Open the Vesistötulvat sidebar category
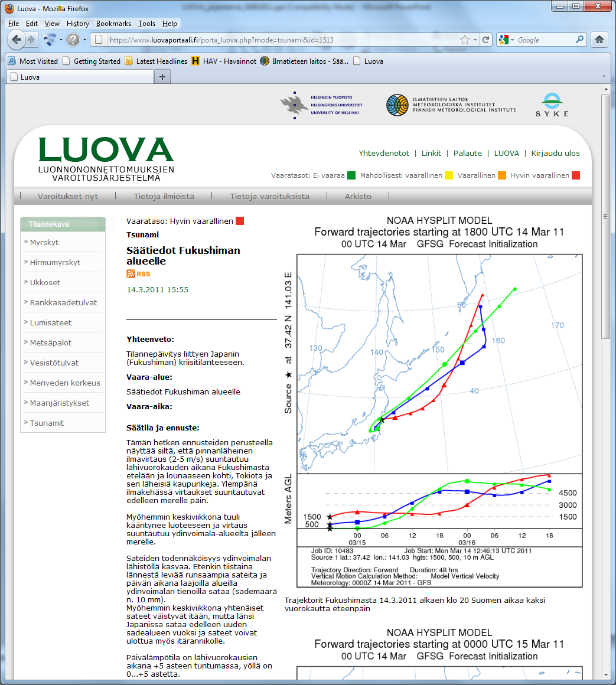The image size is (616, 685). click(x=54, y=363)
